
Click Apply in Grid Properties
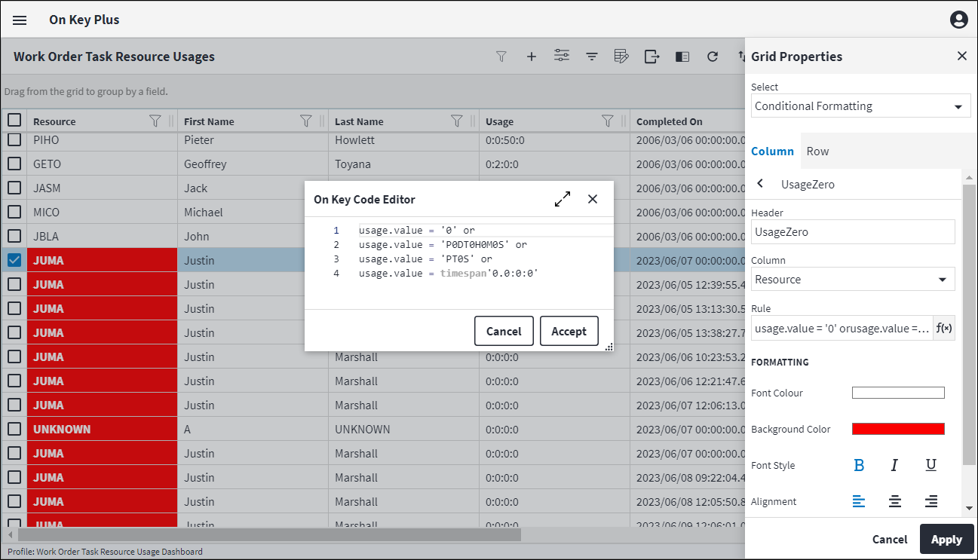coord(946,539)
